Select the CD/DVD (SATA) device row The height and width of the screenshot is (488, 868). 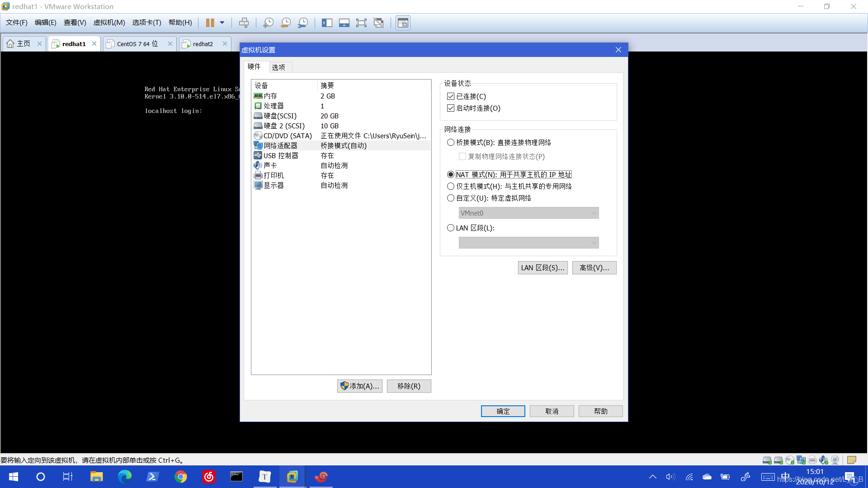[341, 136]
